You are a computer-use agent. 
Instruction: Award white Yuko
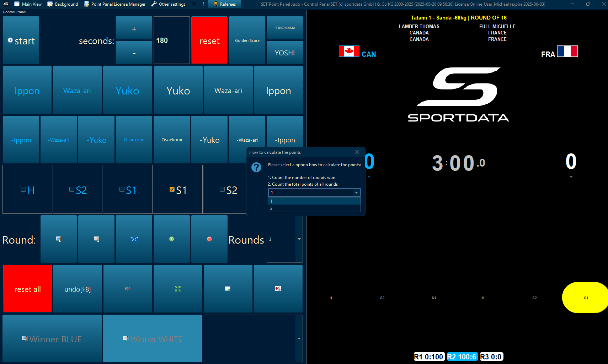point(178,90)
